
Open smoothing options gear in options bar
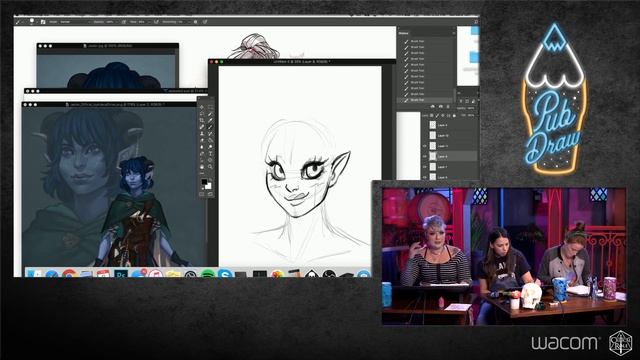click(x=196, y=21)
